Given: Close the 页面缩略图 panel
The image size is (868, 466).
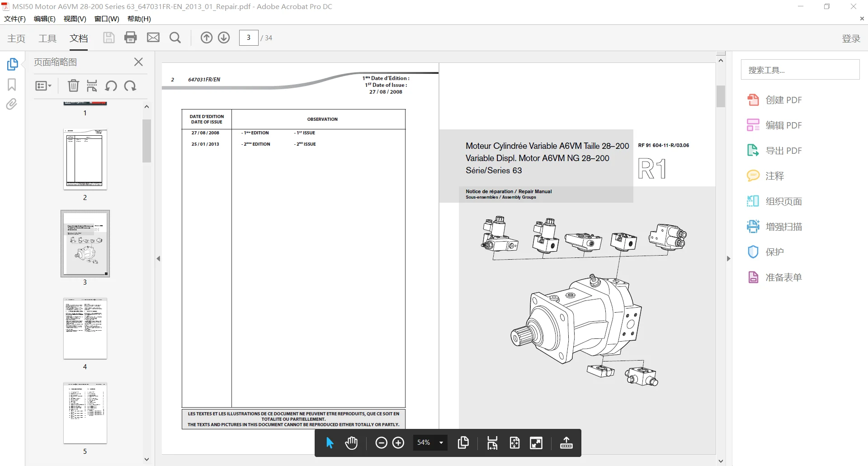Looking at the screenshot, I should point(139,62).
